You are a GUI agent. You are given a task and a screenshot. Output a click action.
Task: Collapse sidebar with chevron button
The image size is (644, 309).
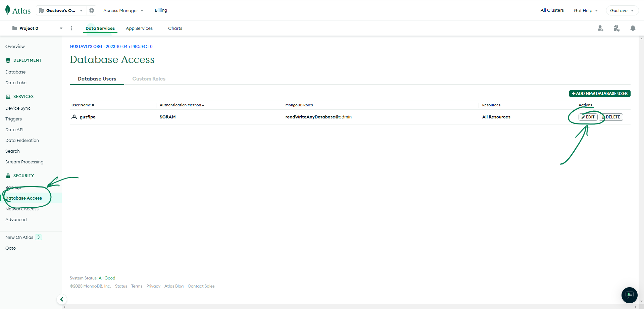(62, 299)
